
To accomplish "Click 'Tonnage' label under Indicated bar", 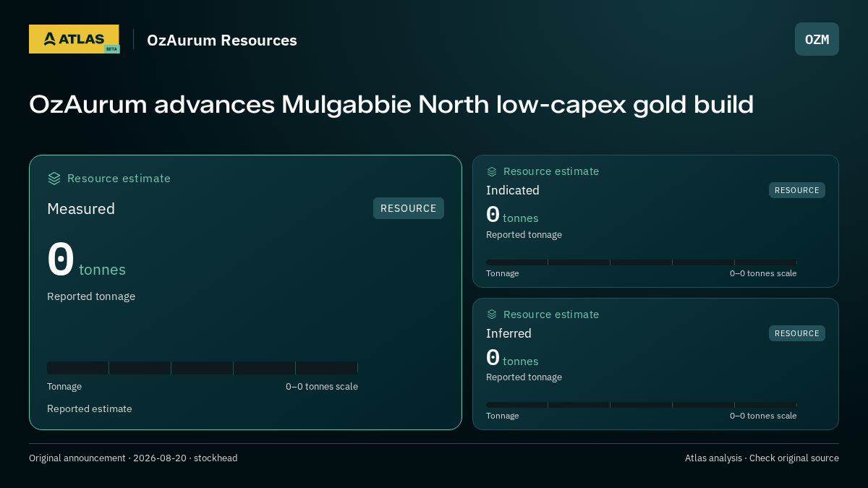I will [x=502, y=273].
